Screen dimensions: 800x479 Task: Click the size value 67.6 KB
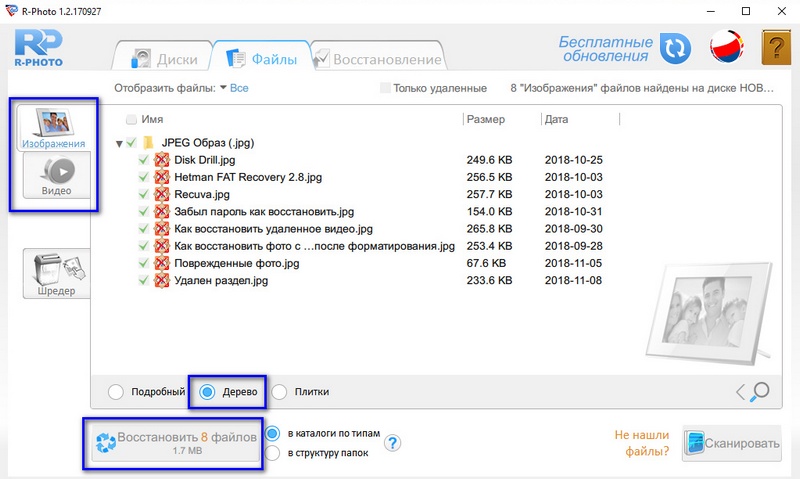tap(486, 263)
